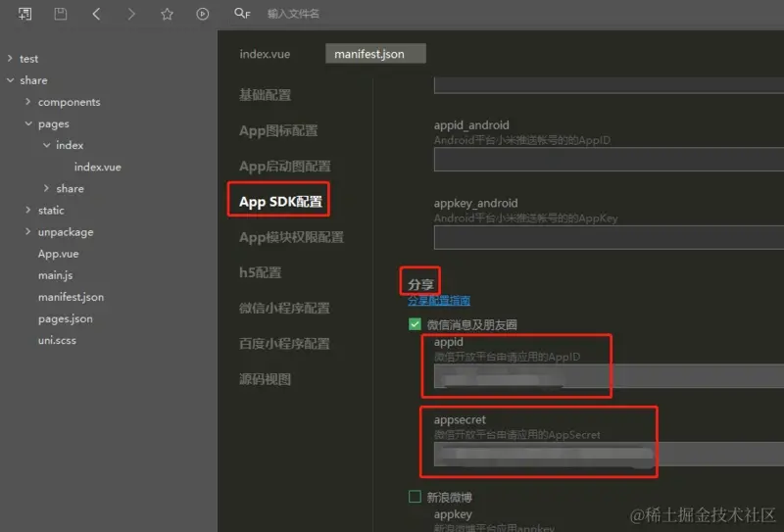The width and height of the screenshot is (784, 532).
Task: Open manifest.json in the file tree
Action: 71,297
